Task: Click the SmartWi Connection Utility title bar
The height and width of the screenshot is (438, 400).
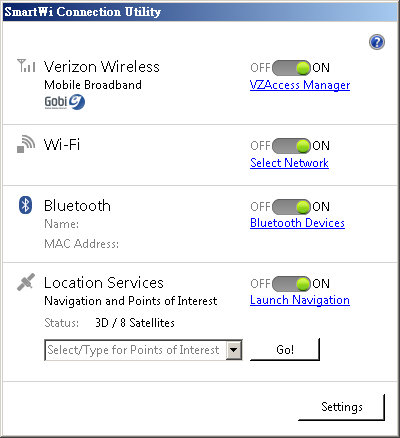Action: click(200, 12)
